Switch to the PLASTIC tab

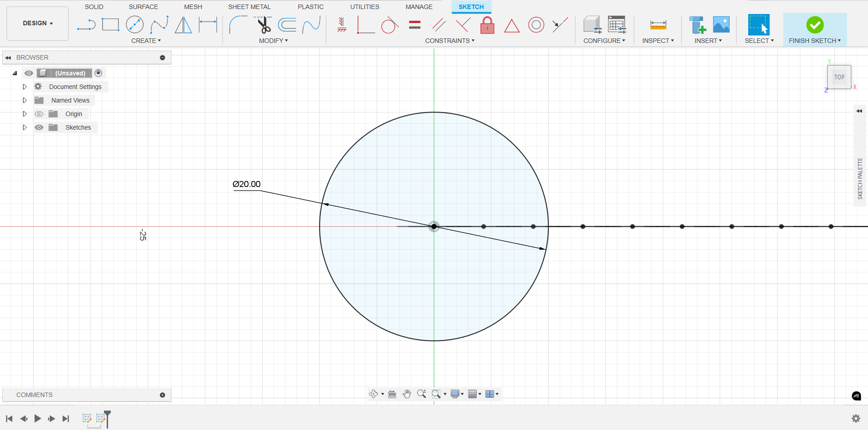click(311, 7)
